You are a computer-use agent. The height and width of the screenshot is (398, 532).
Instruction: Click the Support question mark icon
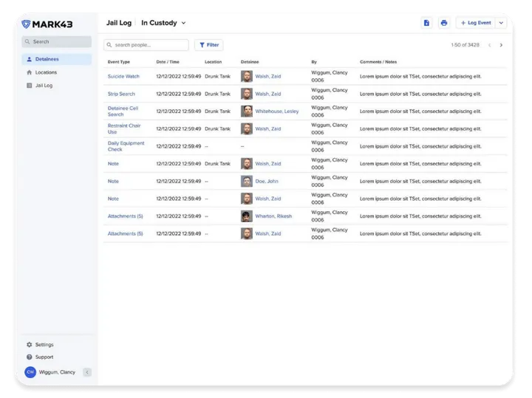[x=29, y=357]
